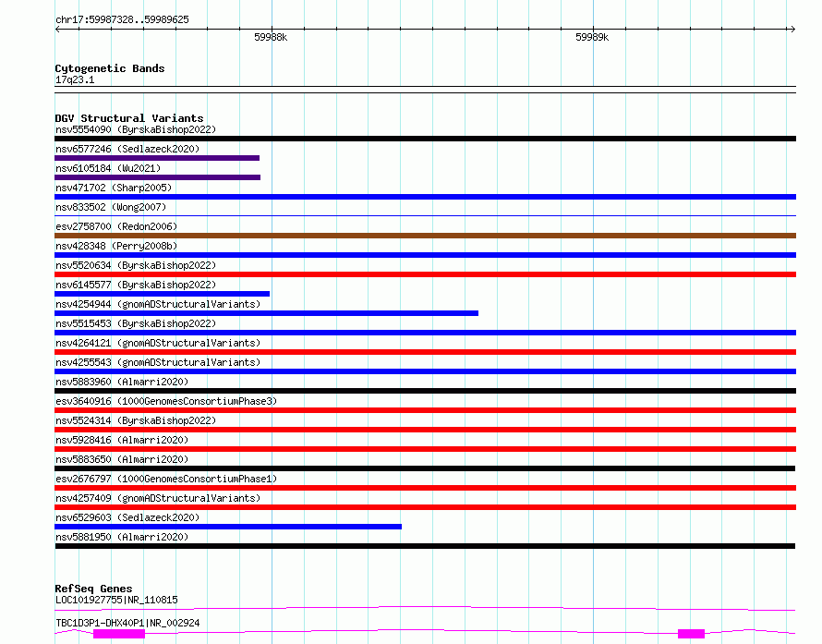The height and width of the screenshot is (644, 822).
Task: Select the nsv6145577 (ByrskaBishop2022) label
Action: [136, 285]
